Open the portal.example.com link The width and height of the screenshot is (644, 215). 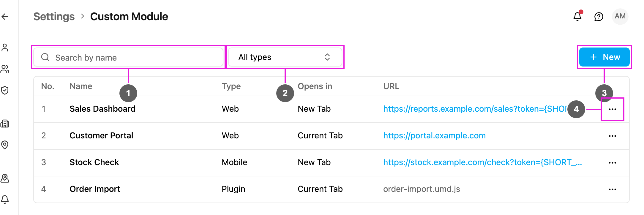click(x=434, y=136)
